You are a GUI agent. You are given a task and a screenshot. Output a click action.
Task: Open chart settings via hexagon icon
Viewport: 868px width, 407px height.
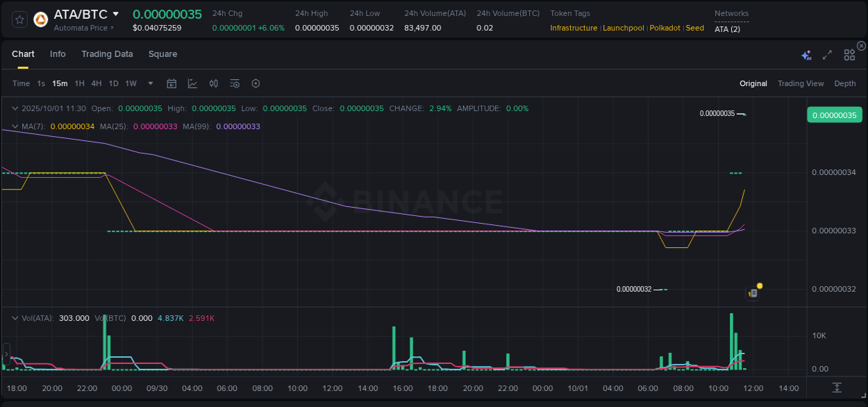pyautogui.click(x=256, y=83)
